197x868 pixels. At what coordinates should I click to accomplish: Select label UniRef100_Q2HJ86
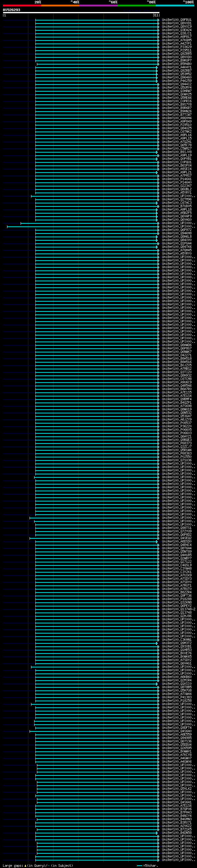[x=176, y=616]
